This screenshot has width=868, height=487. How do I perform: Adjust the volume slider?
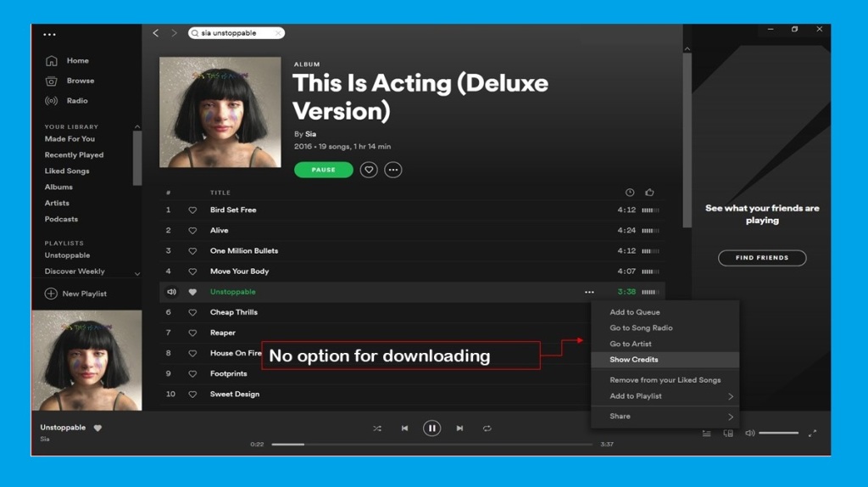pos(778,434)
